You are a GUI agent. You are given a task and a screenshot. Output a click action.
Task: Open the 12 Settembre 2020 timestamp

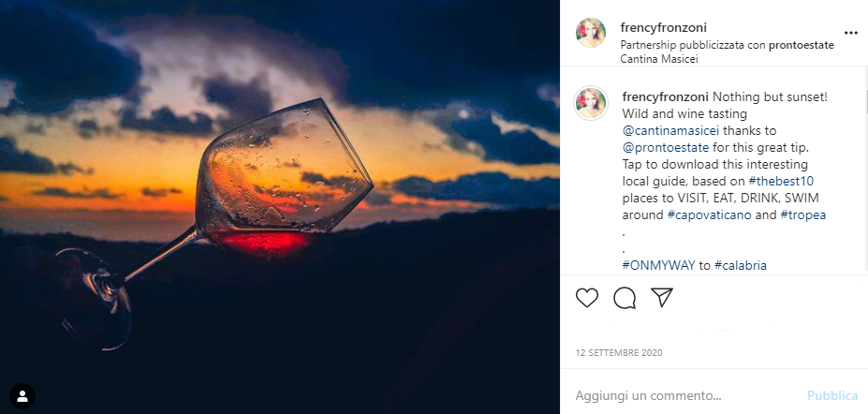click(x=619, y=353)
